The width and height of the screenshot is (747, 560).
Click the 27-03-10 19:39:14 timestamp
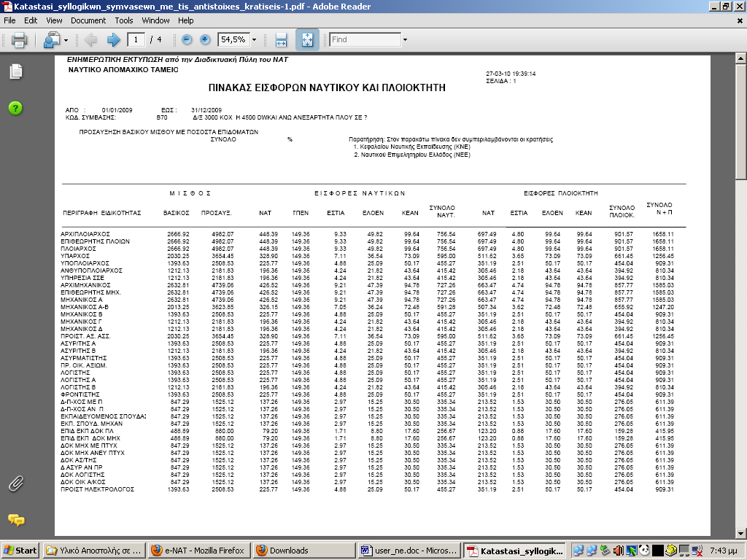[511, 74]
